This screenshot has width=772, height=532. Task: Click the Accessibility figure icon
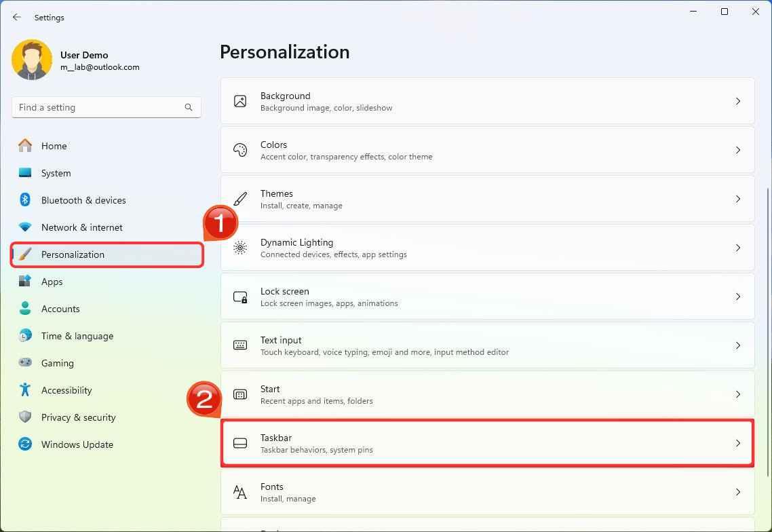click(x=25, y=389)
